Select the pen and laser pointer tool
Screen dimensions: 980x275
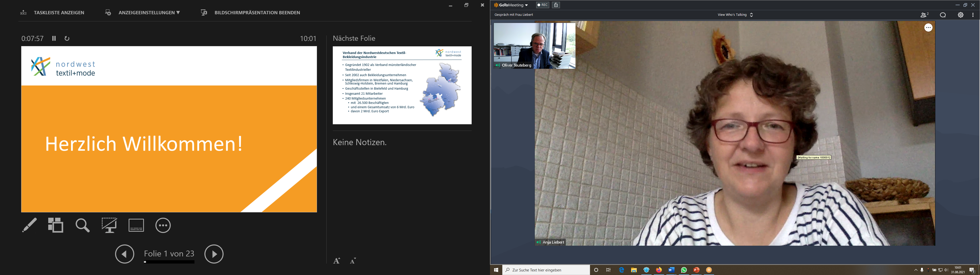(30, 225)
